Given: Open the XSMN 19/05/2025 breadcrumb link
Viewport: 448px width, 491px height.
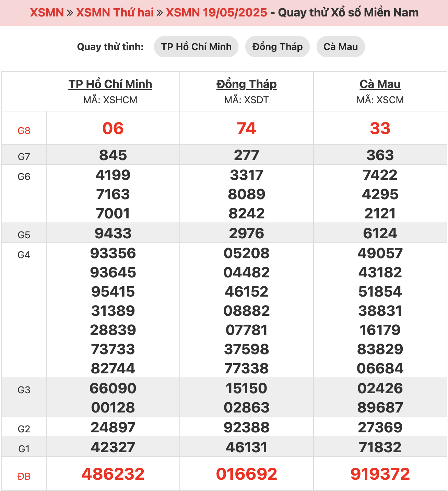Looking at the screenshot, I should 216,13.
